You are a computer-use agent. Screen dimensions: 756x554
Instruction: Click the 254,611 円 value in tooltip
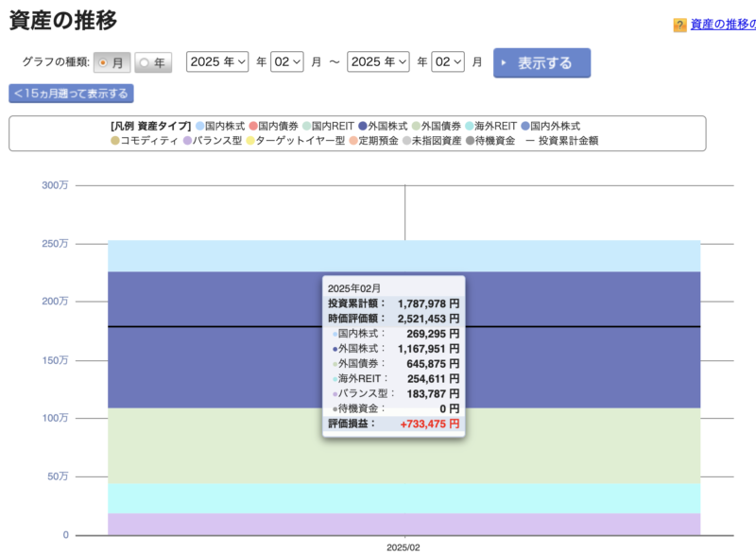coord(433,378)
